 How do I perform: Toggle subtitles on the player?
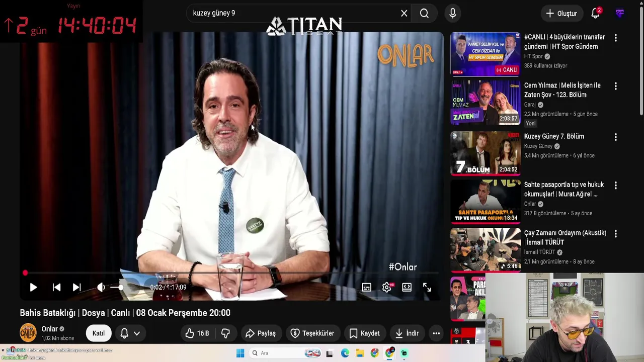coord(366,288)
